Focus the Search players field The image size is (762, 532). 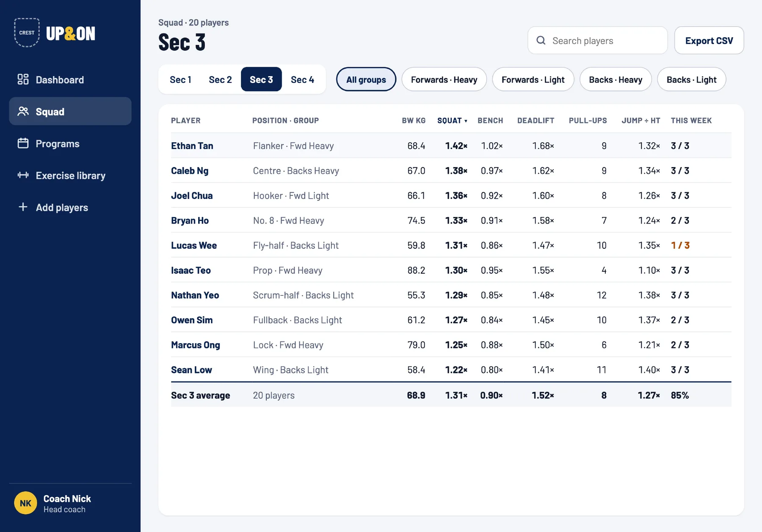pyautogui.click(x=597, y=41)
